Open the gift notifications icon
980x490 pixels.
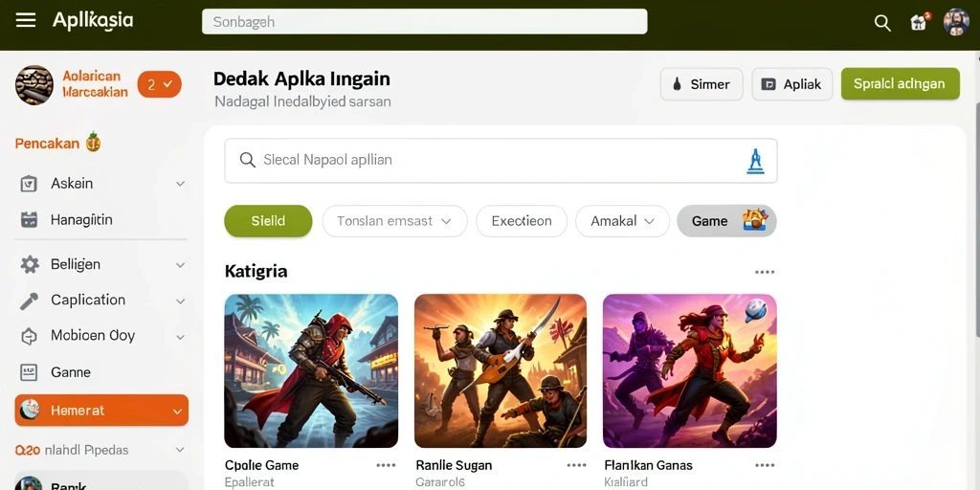coord(919,22)
